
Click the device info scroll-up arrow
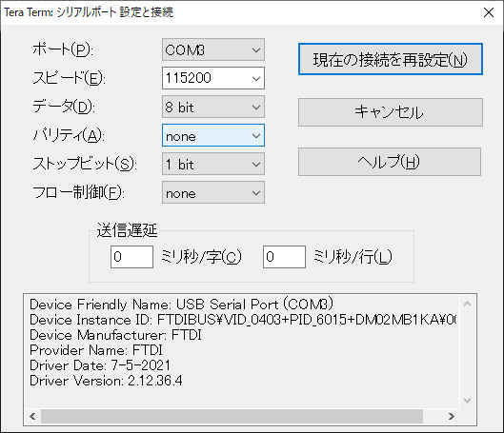(468, 304)
